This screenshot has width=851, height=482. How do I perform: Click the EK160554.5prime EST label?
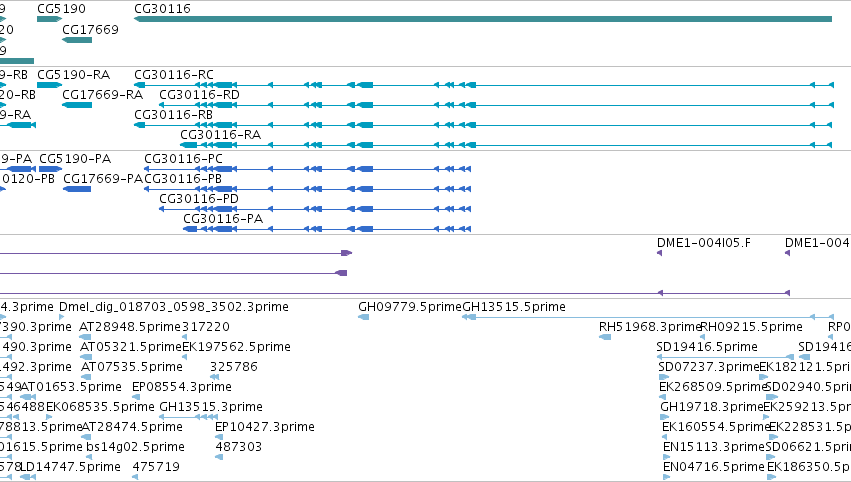click(x=716, y=427)
